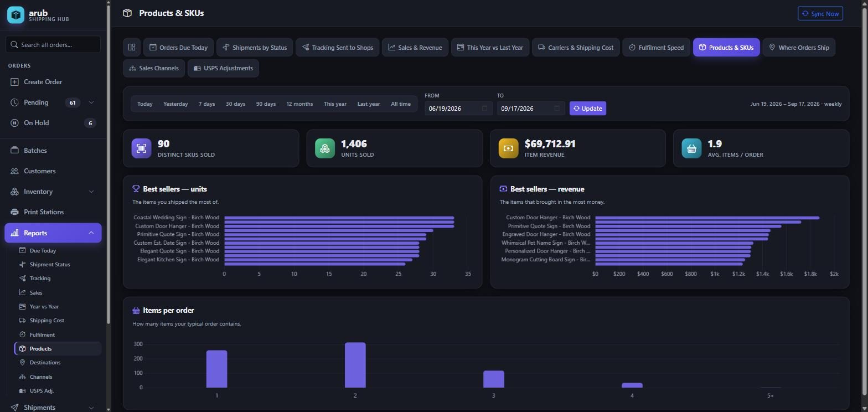
Task: Open On Hold orders list
Action: coord(53,123)
